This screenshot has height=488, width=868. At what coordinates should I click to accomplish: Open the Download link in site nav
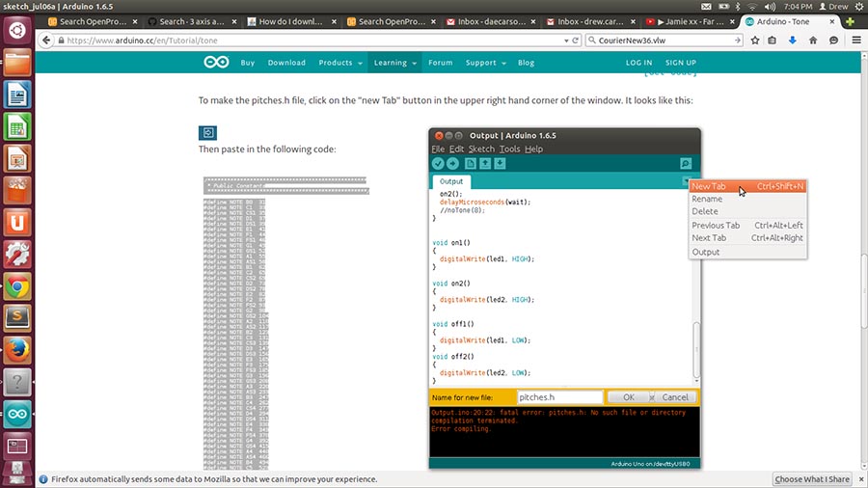click(286, 63)
